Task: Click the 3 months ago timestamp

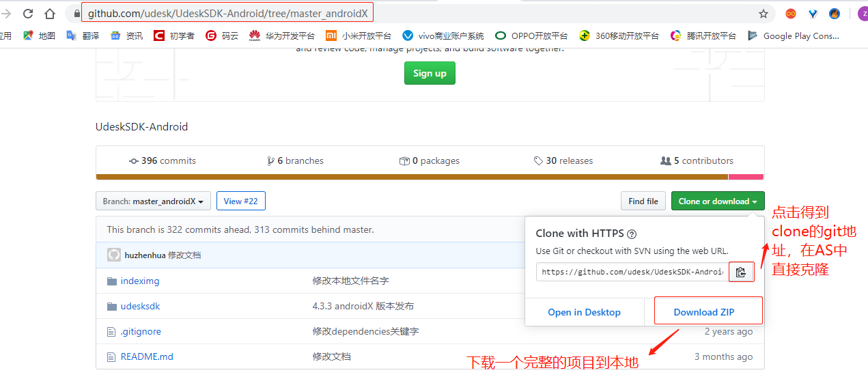Action: tap(724, 356)
